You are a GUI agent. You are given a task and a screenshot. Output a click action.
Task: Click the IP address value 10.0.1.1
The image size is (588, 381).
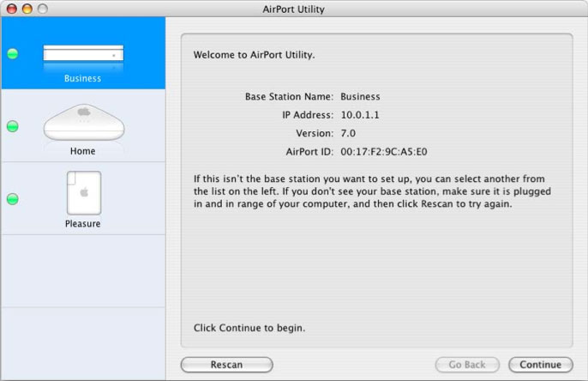pyautogui.click(x=360, y=115)
